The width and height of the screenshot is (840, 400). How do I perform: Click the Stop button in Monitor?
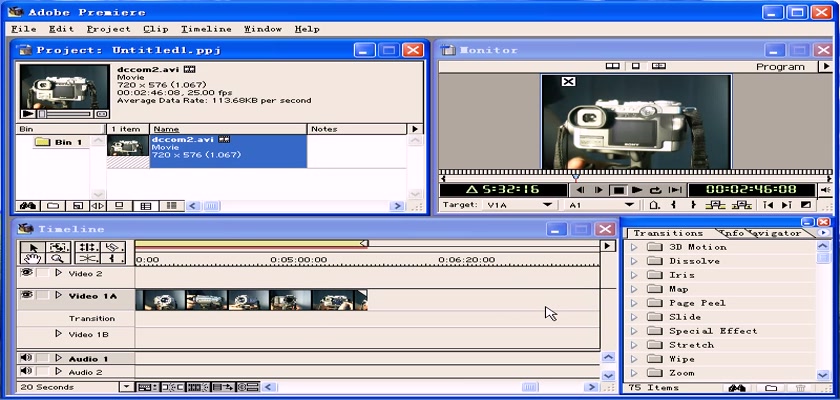point(619,190)
